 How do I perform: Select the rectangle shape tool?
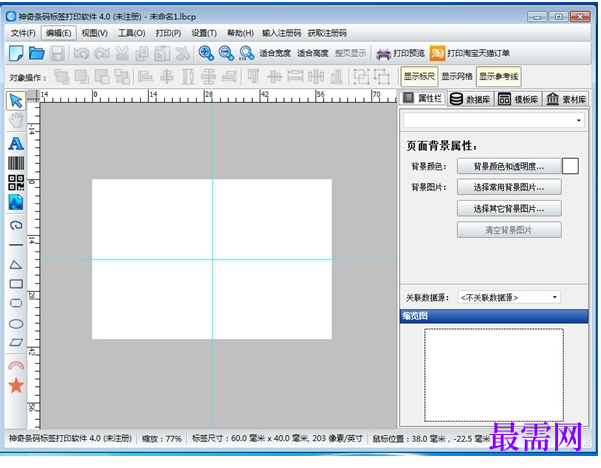pyautogui.click(x=16, y=284)
